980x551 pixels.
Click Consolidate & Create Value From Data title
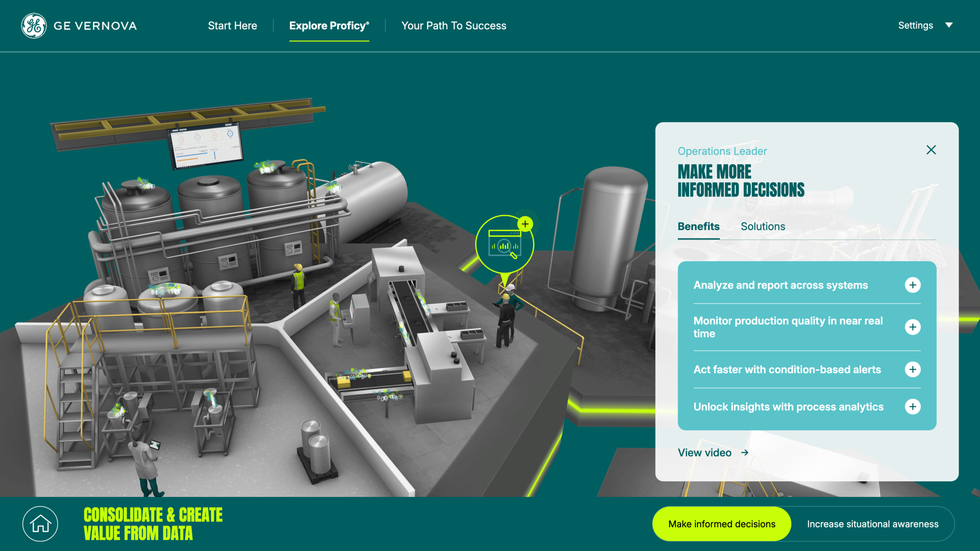pos(153,524)
